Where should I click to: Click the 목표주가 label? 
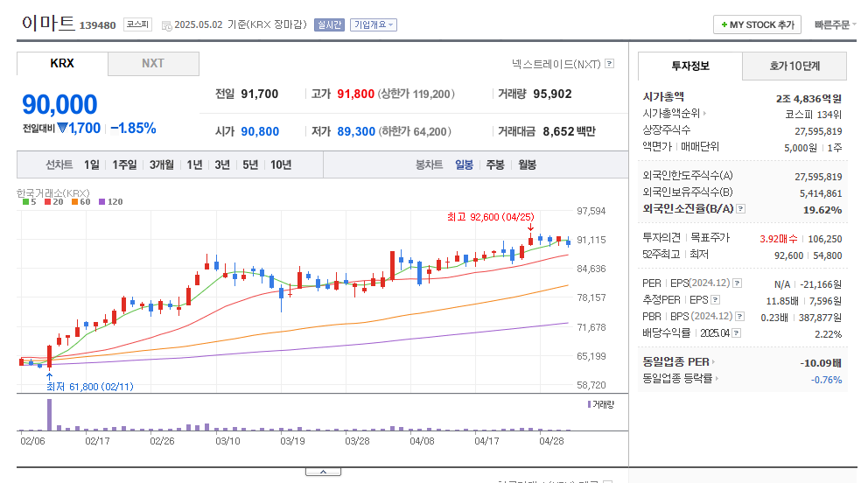click(710, 238)
